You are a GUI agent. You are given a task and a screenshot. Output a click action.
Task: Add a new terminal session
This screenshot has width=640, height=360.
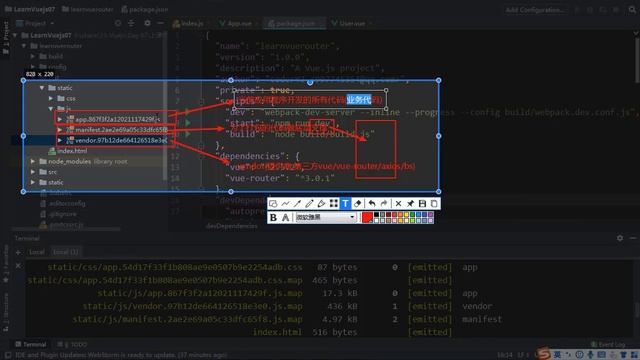click(18, 252)
